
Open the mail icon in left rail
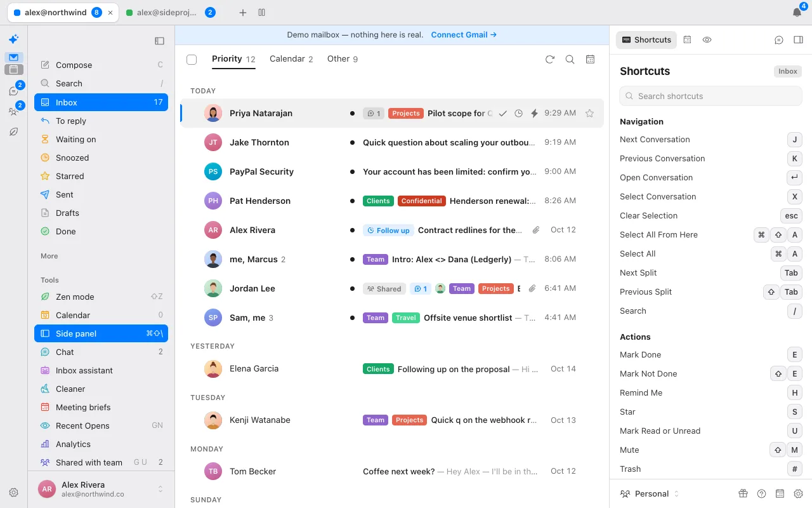click(13, 57)
